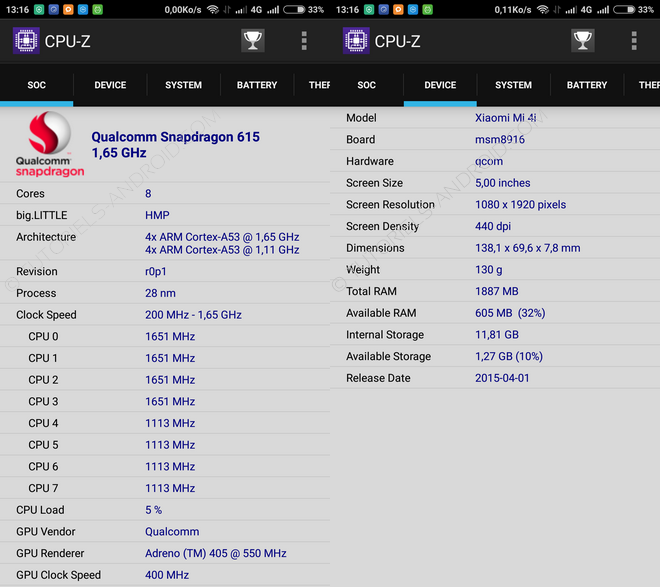Select DEVICE tab in right screen
Image resolution: width=660 pixels, height=587 pixels.
pyautogui.click(x=440, y=85)
